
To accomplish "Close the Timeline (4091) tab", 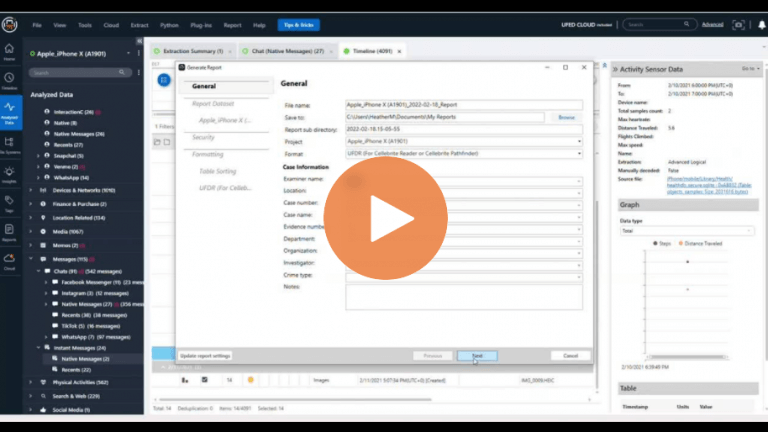I will coord(399,51).
